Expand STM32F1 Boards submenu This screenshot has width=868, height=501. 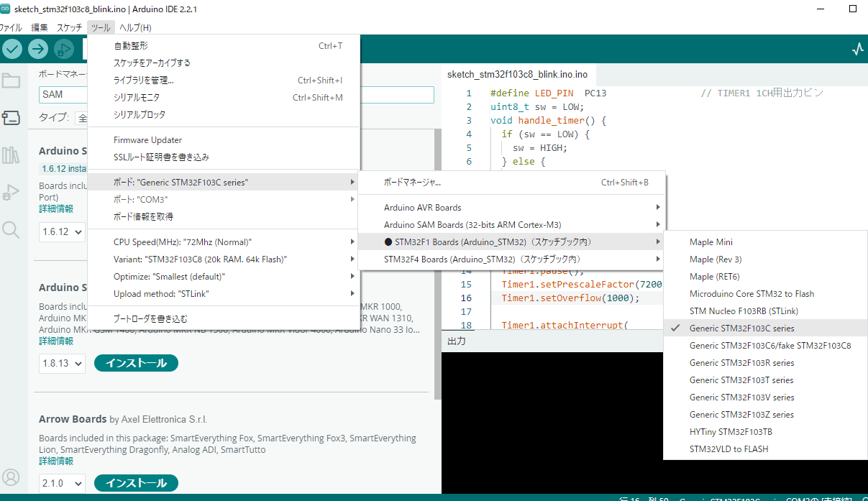(x=512, y=242)
